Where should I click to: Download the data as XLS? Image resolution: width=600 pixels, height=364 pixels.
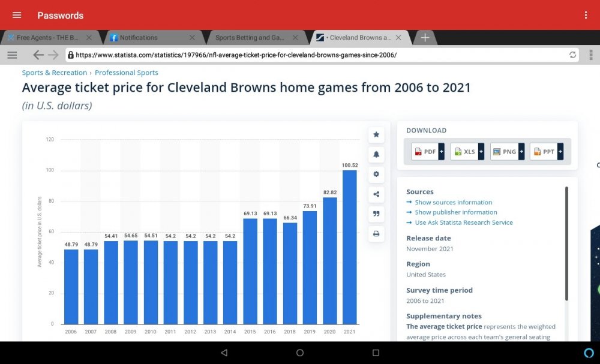click(x=467, y=152)
